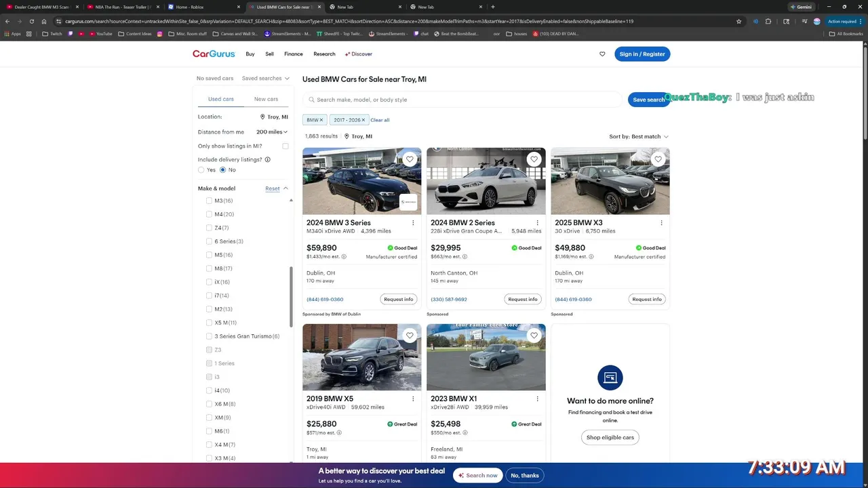Viewport: 868px width, 488px height.
Task: Reload the page in the browser
Action: (31, 21)
